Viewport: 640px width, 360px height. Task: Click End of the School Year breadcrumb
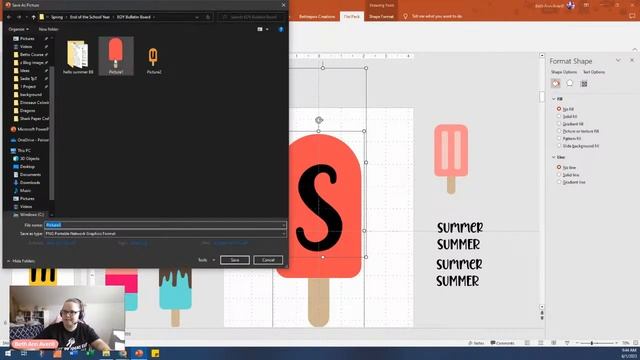pos(90,17)
